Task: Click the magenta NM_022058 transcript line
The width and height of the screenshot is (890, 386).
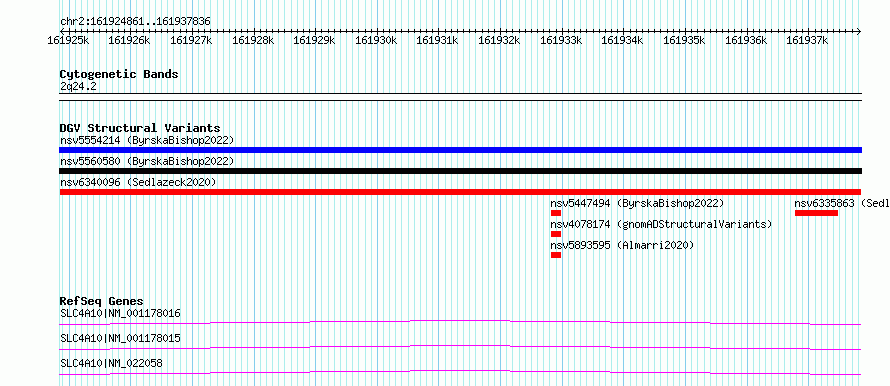Action: point(460,372)
